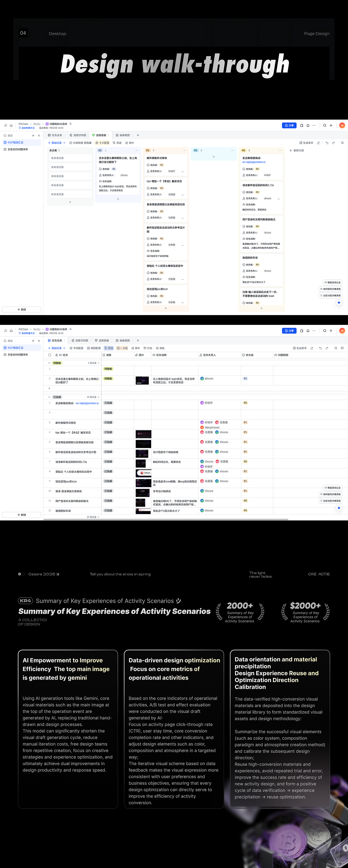This screenshot has width=348, height=868.
Task: Click 进度 column header in table
Action: 117,355
